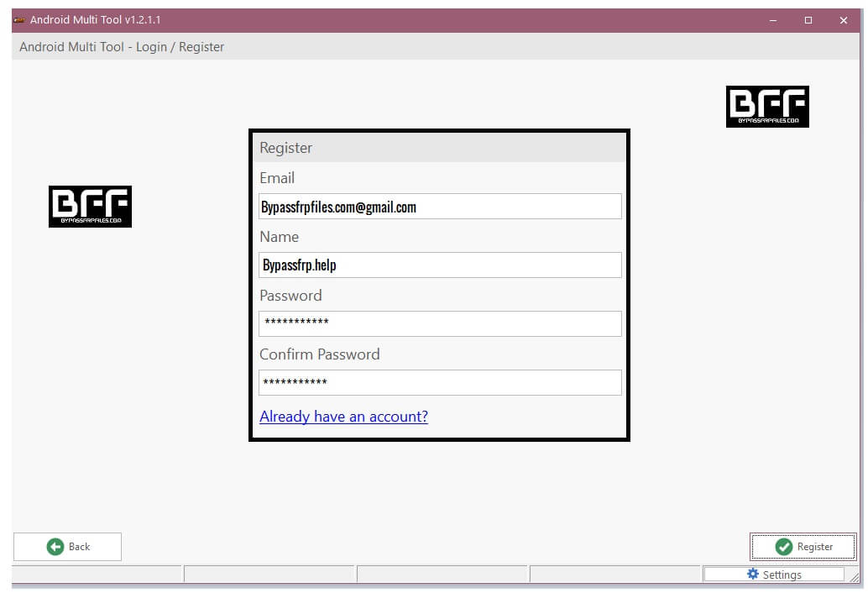Click the left BypassFRPFiles.com logo

pyautogui.click(x=90, y=206)
